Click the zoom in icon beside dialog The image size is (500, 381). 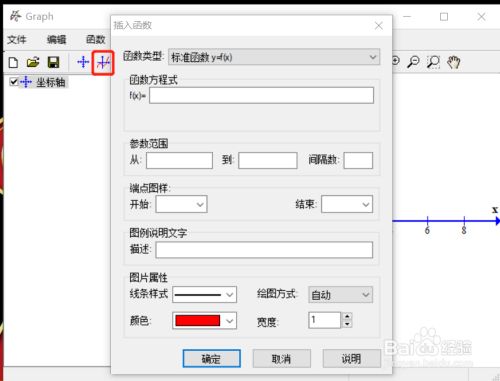click(x=396, y=61)
